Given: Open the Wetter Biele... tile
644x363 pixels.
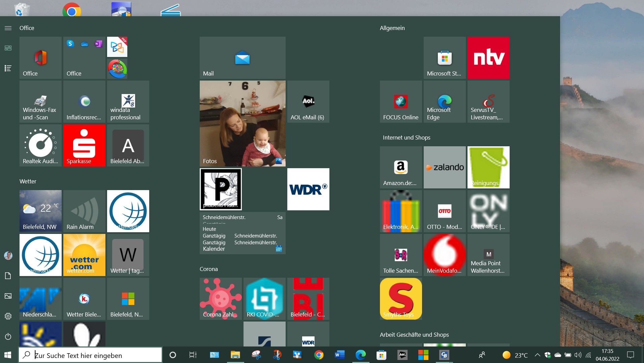Looking at the screenshot, I should pyautogui.click(x=84, y=299).
